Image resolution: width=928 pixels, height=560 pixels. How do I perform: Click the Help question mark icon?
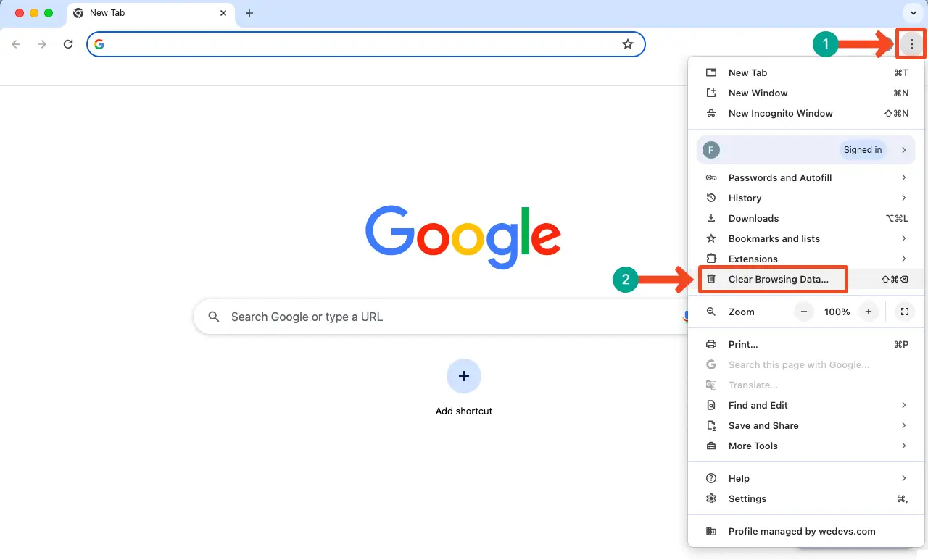tap(711, 478)
